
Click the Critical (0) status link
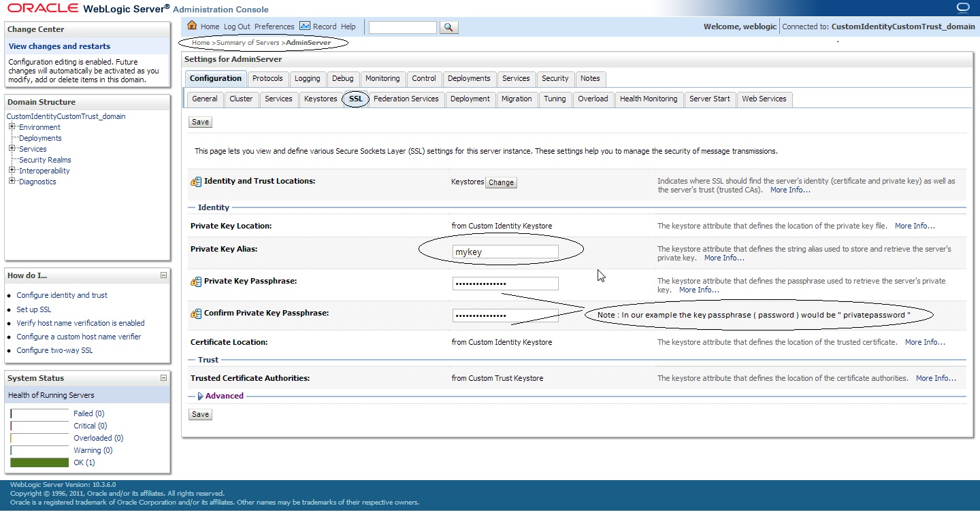(90, 426)
